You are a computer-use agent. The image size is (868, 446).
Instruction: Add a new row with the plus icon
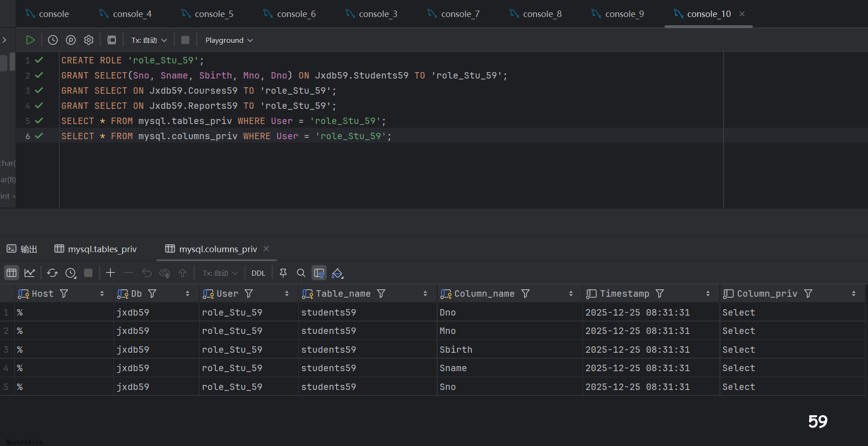coord(110,273)
